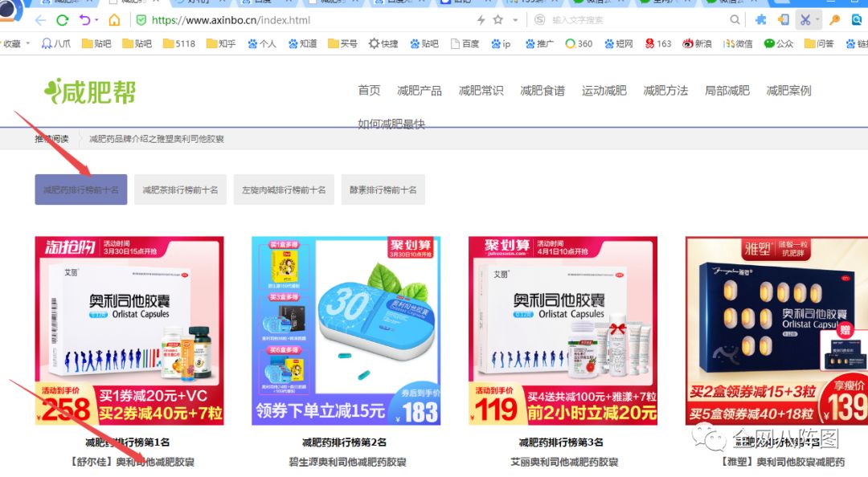
Task: Go back with the browser back arrow
Action: [40, 20]
